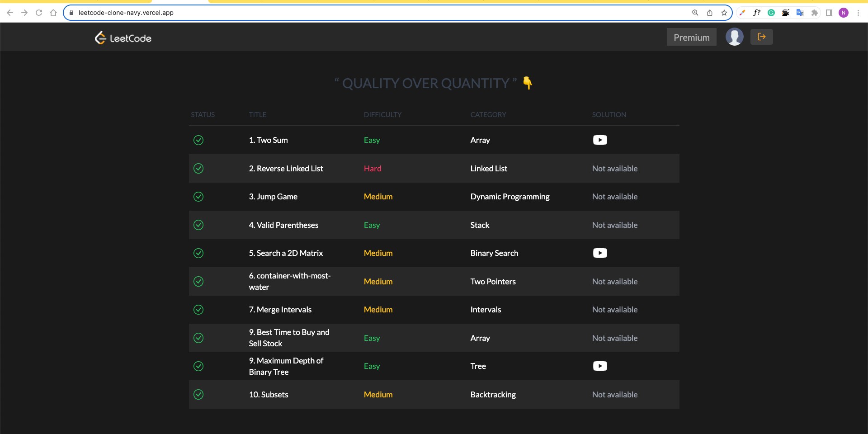Screen dimensions: 868x434
Task: Open the Merge Intervals problem
Action: tap(280, 310)
